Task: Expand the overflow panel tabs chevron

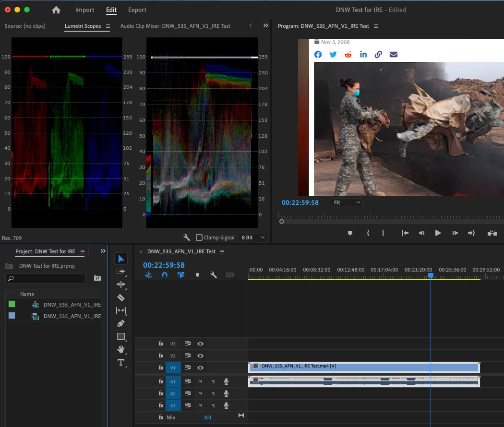Action: tap(265, 26)
